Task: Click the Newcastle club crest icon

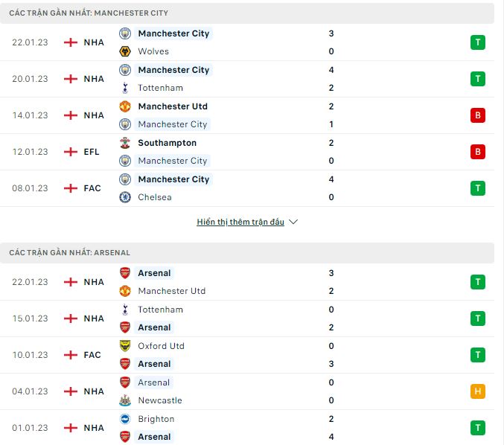Action: point(125,400)
